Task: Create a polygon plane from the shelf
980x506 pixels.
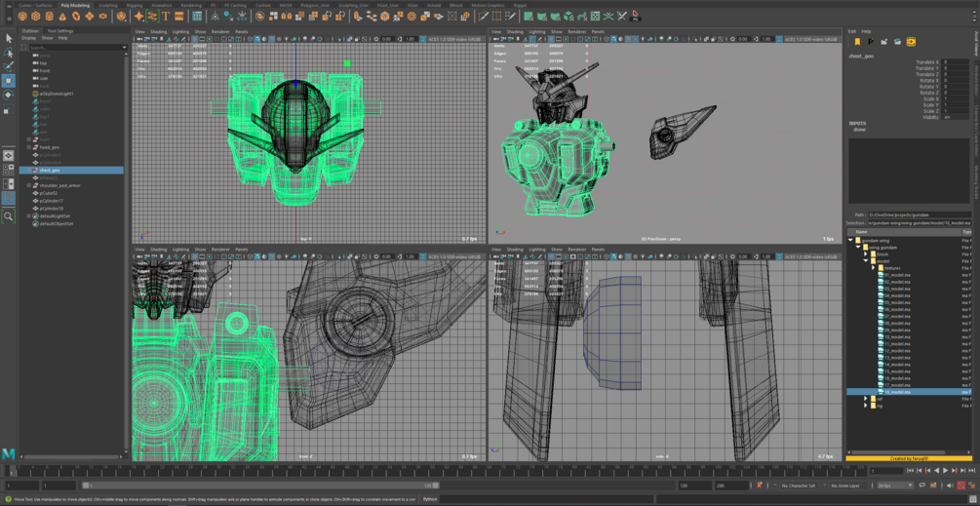Action: pyautogui.click(x=90, y=16)
